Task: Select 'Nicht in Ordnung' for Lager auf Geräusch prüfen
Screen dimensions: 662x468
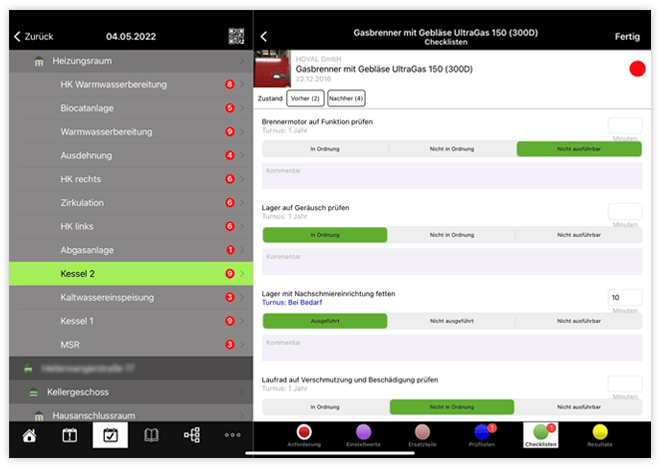Action: [x=452, y=235]
